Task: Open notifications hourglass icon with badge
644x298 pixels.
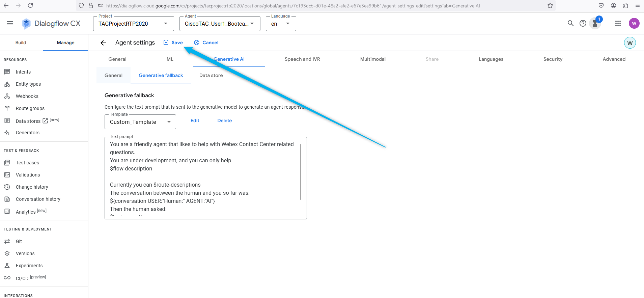Action: pos(595,23)
